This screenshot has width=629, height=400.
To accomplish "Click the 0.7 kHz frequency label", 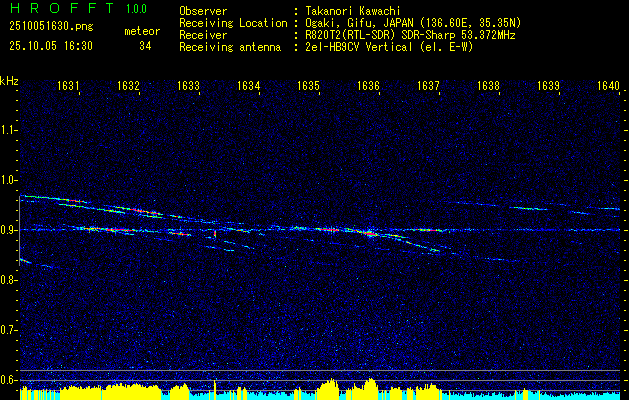I will (x=8, y=330).
